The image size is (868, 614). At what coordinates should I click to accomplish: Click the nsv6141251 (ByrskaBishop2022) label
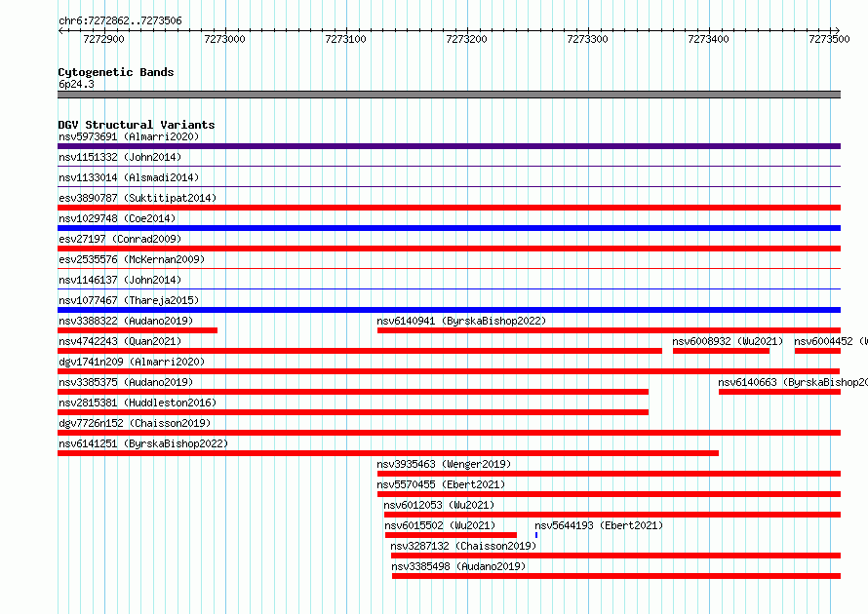[x=142, y=443]
